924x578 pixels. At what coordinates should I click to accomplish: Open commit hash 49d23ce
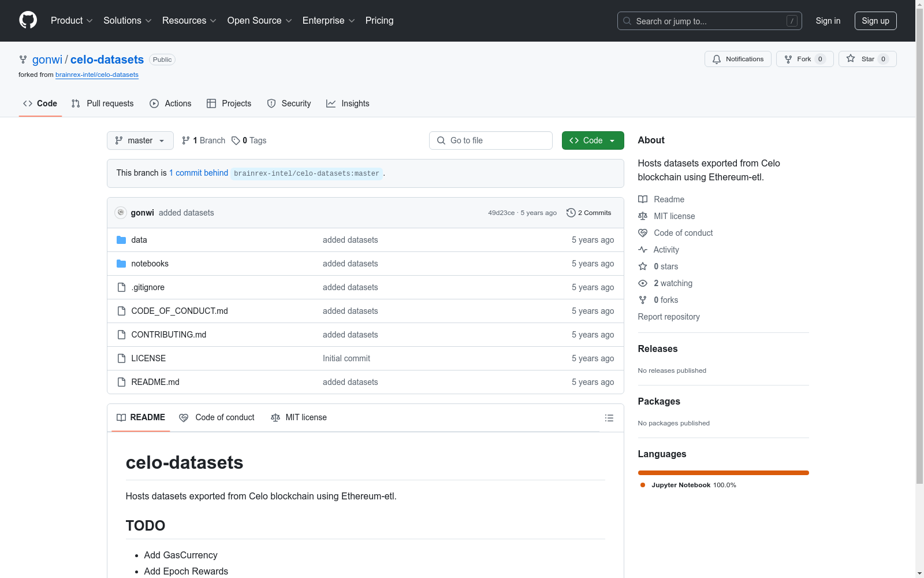coord(501,213)
